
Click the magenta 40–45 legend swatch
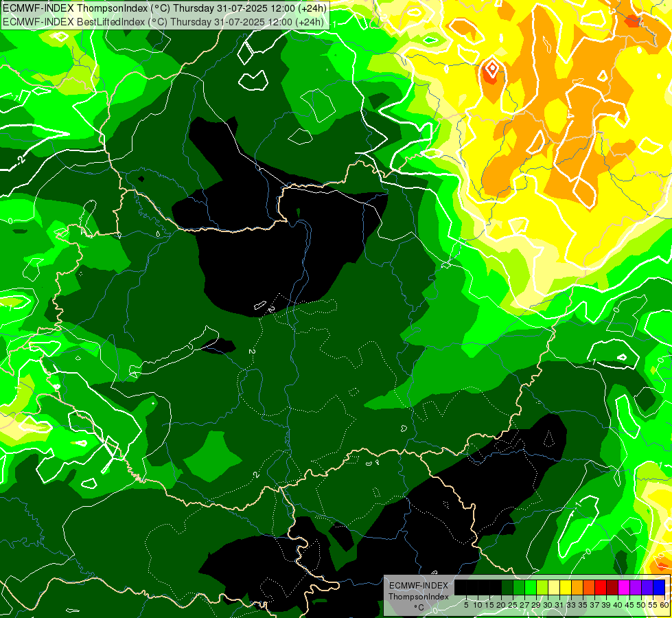click(624, 587)
